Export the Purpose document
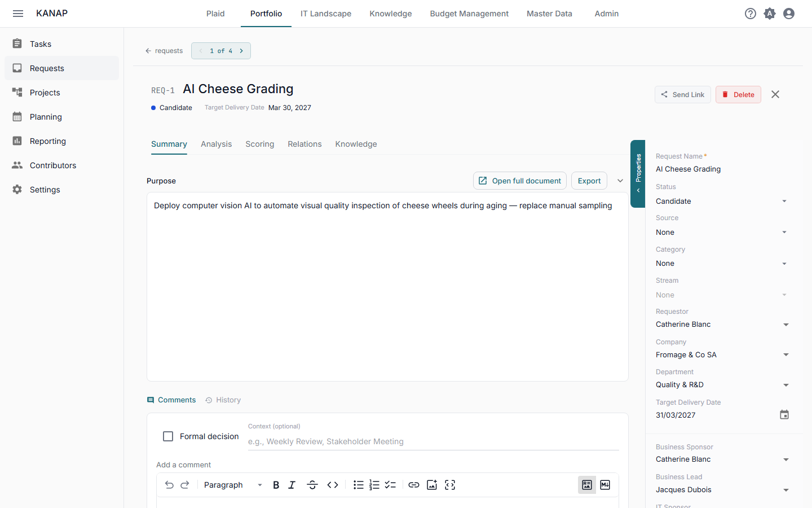The height and width of the screenshot is (508, 812). (x=589, y=181)
